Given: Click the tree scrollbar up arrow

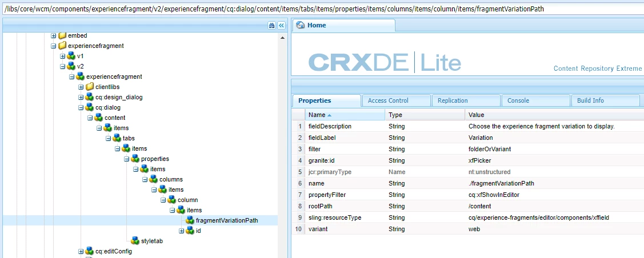Looking at the screenshot, I should click(x=282, y=38).
